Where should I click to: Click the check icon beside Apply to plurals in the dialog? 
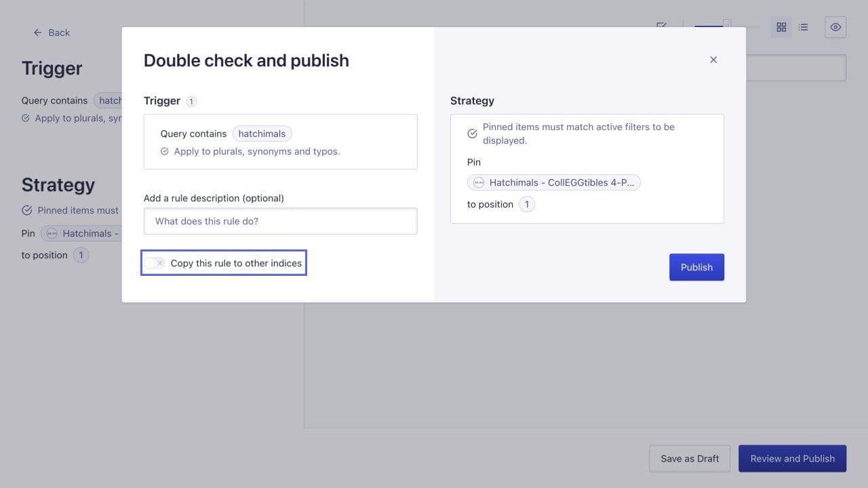pyautogui.click(x=165, y=151)
